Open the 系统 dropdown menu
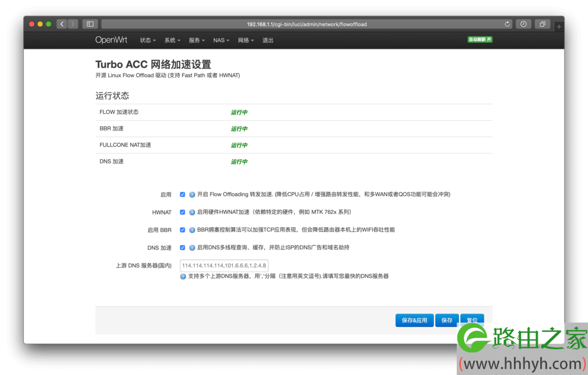The width and height of the screenshot is (588, 375). click(172, 40)
